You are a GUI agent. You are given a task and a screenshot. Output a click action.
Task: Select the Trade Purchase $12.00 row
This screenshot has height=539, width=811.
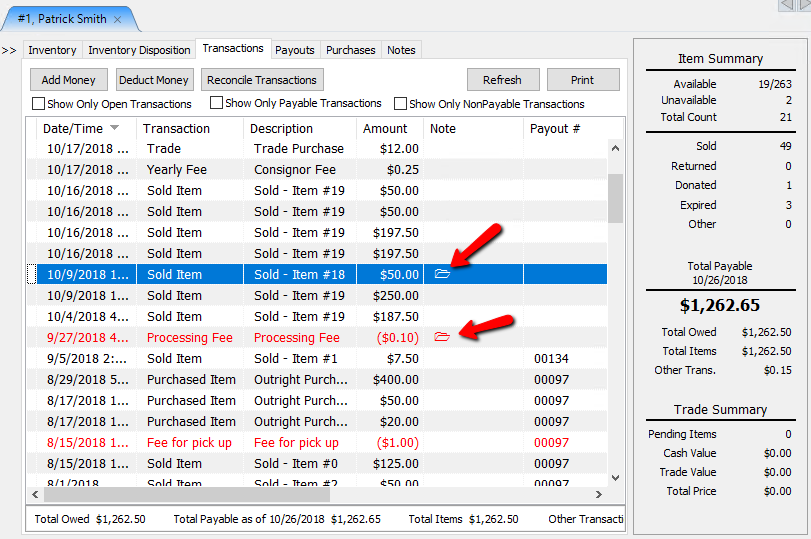[317, 148]
